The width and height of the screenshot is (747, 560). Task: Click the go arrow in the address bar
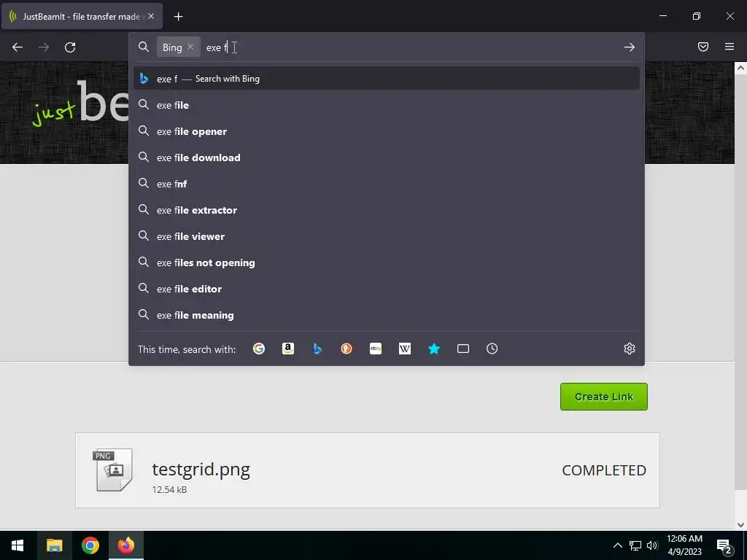(x=630, y=47)
